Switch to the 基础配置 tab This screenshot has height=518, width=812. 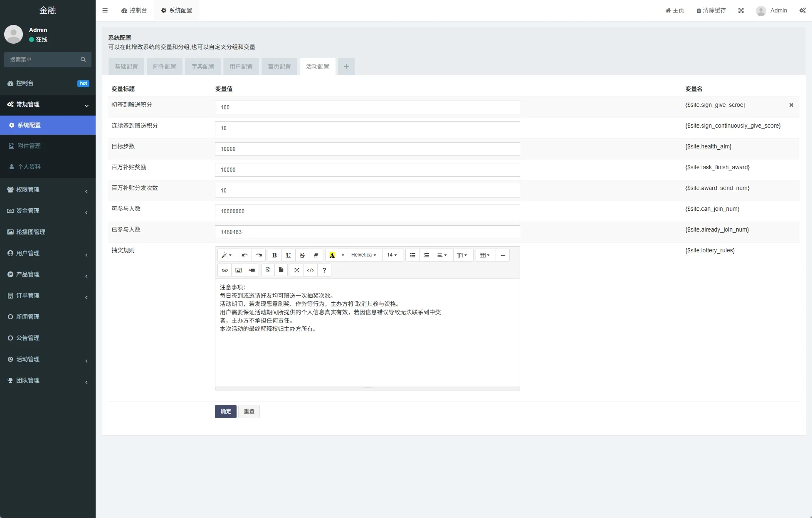[x=126, y=67]
